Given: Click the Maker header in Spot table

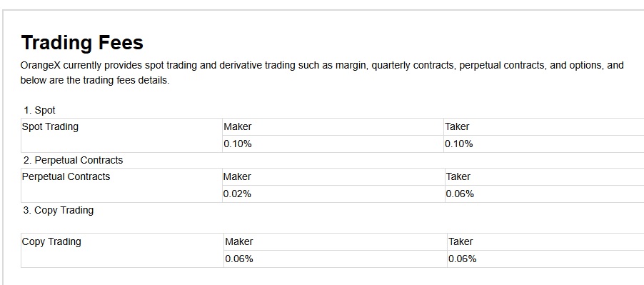Looking at the screenshot, I should click(333, 127).
